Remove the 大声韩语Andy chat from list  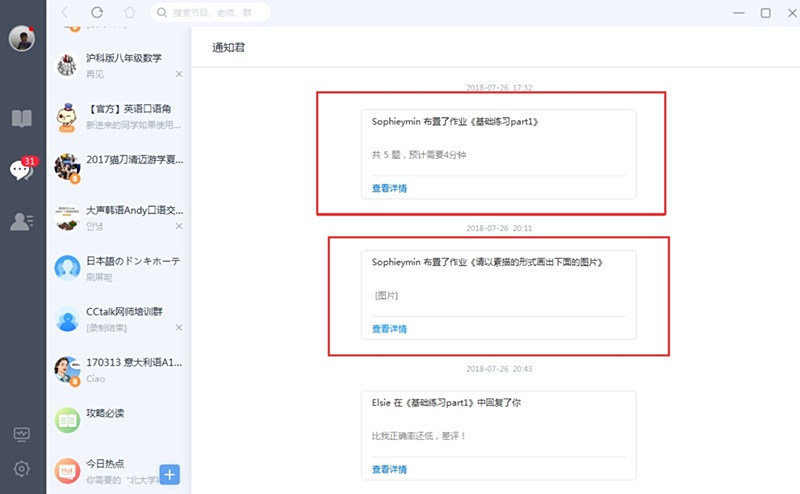tap(179, 226)
